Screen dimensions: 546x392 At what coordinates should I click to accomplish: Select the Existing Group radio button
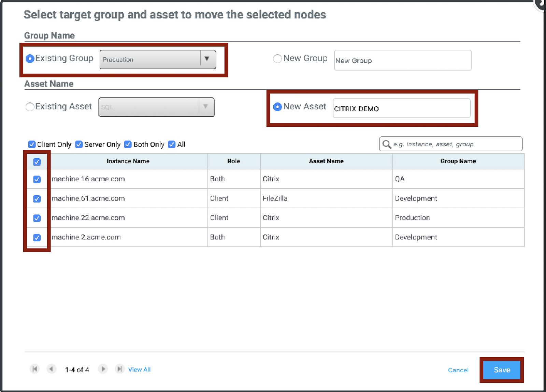(x=30, y=59)
